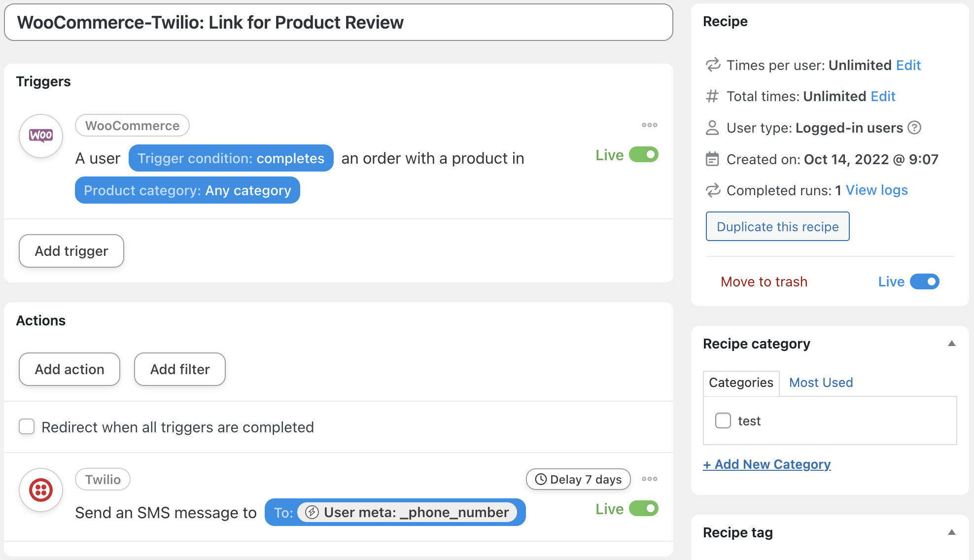Click the Completed runs loop icon

click(713, 190)
